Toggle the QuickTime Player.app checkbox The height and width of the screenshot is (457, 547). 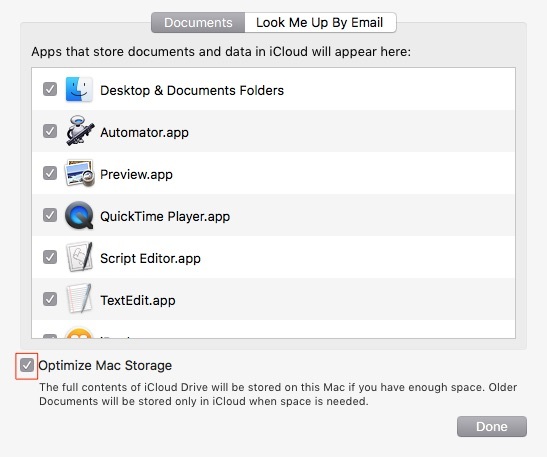50,215
